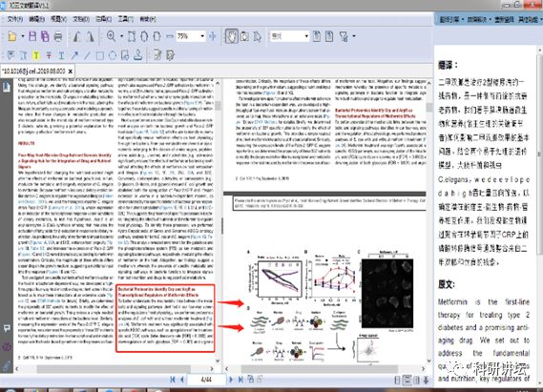Select the rectangle drawing tool
Viewport: 543px width, 392px height.
pos(100,55)
